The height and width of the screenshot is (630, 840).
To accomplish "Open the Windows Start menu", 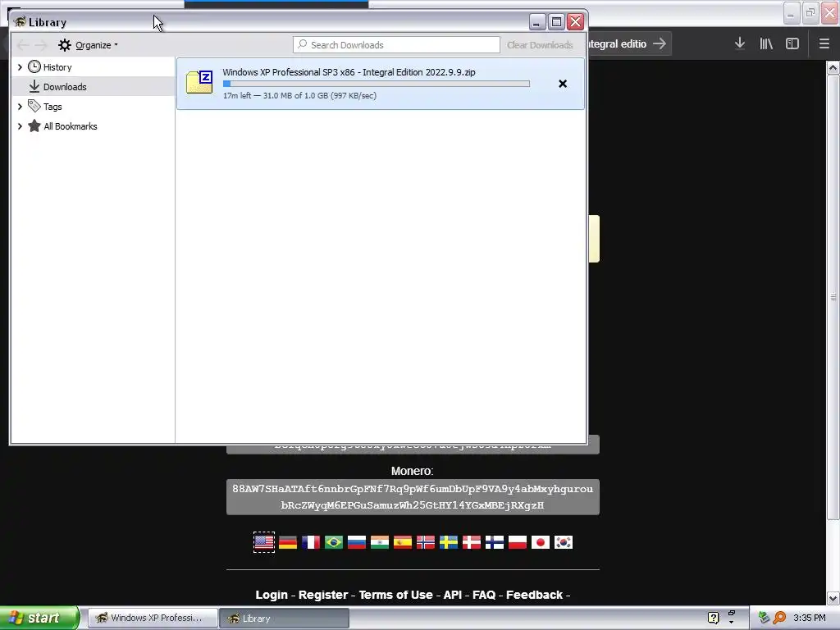I will click(x=39, y=618).
